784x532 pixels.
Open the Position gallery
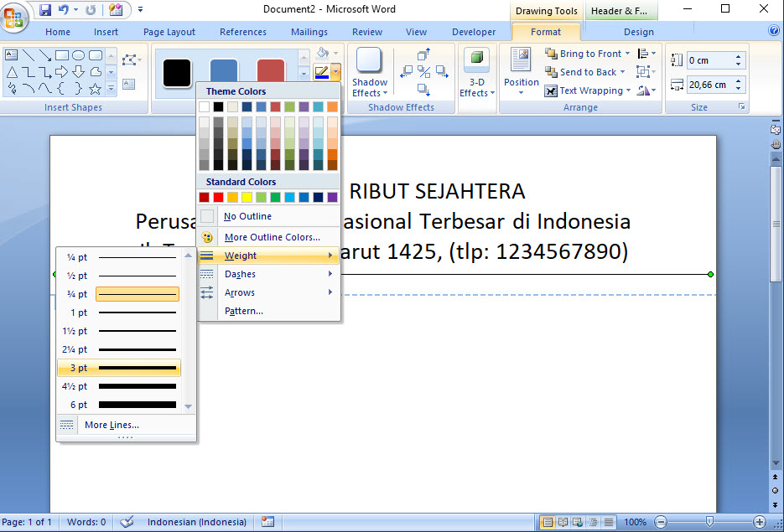pyautogui.click(x=521, y=72)
